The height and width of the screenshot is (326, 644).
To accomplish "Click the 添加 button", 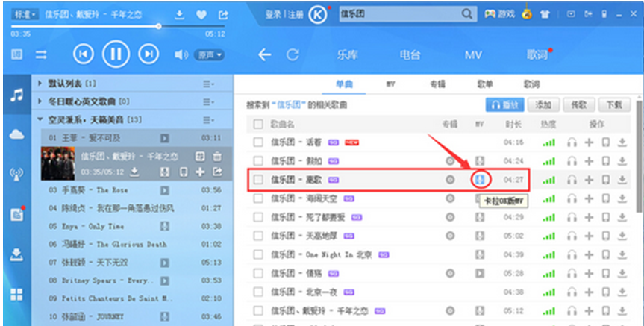I will pyautogui.click(x=543, y=104).
